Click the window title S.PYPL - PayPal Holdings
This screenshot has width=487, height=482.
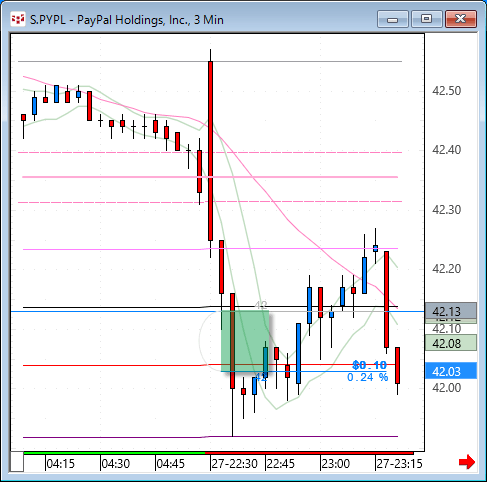tap(127, 20)
